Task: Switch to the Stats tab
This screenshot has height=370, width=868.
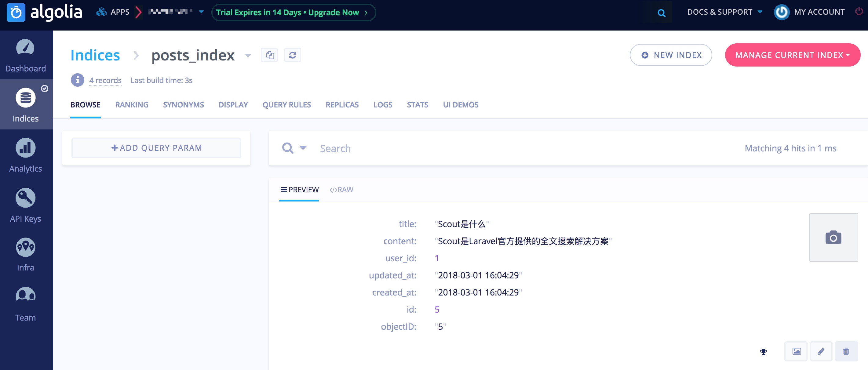Action: [x=418, y=105]
